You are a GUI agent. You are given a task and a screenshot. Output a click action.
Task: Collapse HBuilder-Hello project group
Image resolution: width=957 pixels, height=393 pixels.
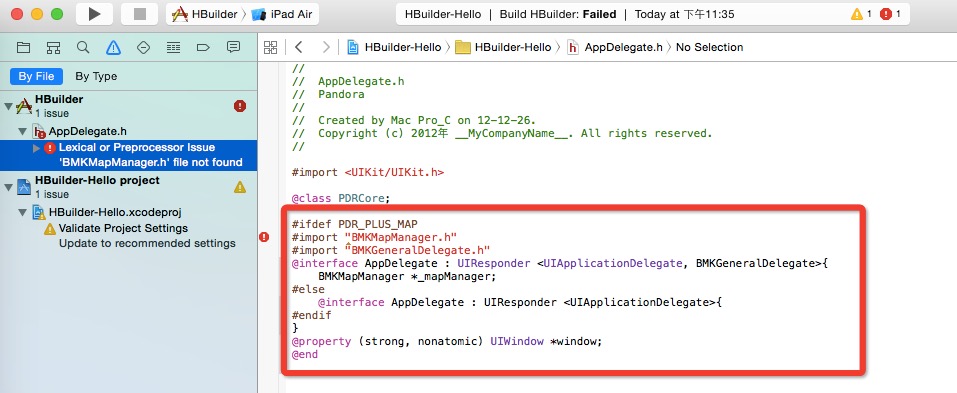pyautogui.click(x=8, y=187)
